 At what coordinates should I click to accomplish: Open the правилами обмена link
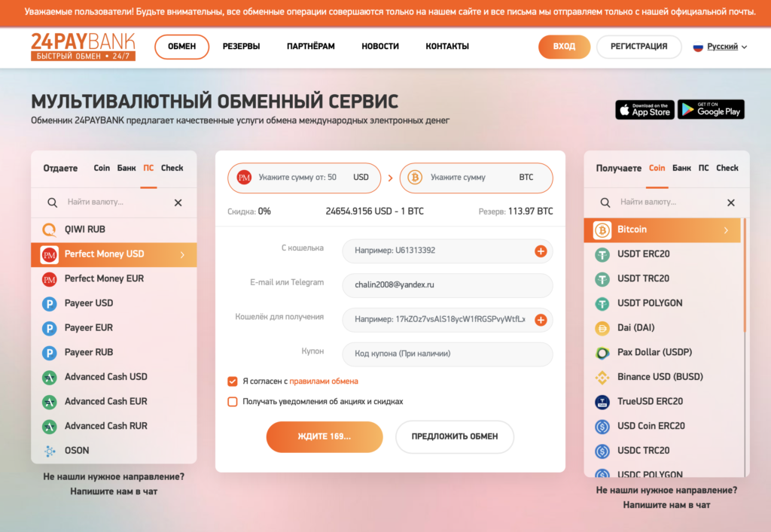[324, 382]
